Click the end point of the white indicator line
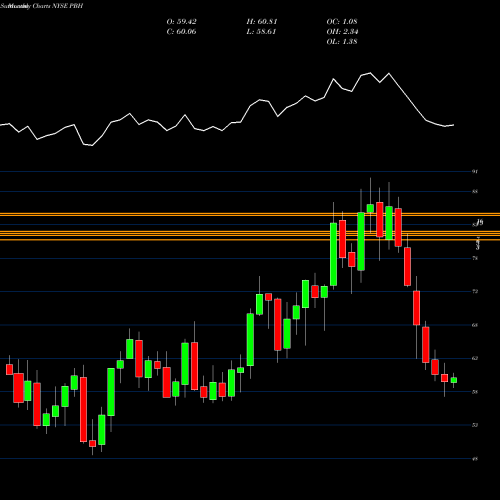Screen dimensions: 500x500 [454, 125]
